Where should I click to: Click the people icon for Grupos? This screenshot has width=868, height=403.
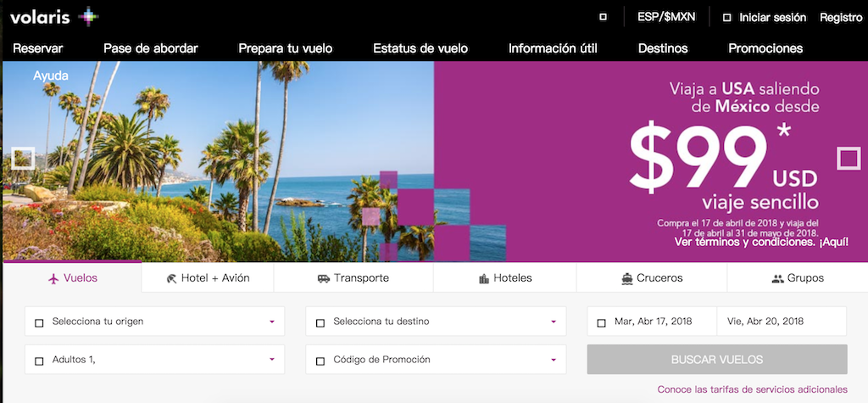click(778, 278)
